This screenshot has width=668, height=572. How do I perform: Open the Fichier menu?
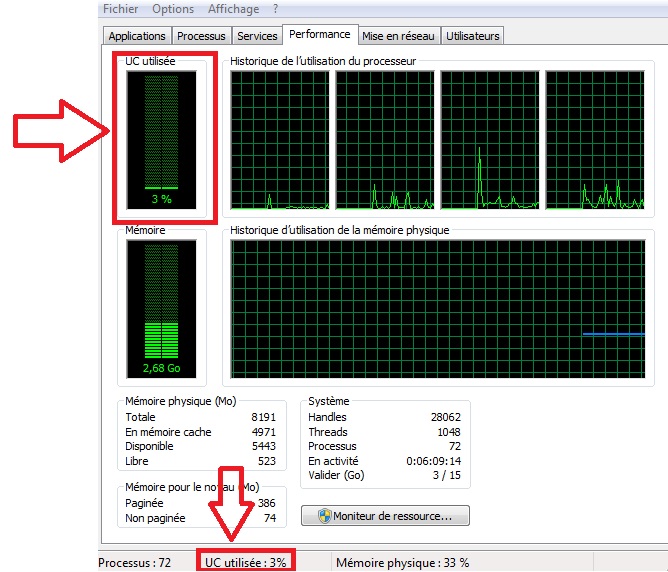pos(121,9)
